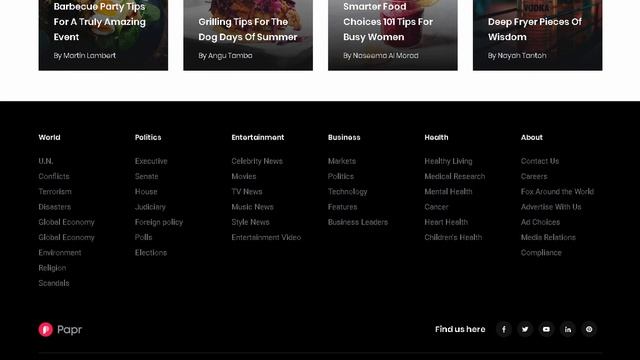
Task: Click the Papr logo in footer
Action: tap(60, 329)
